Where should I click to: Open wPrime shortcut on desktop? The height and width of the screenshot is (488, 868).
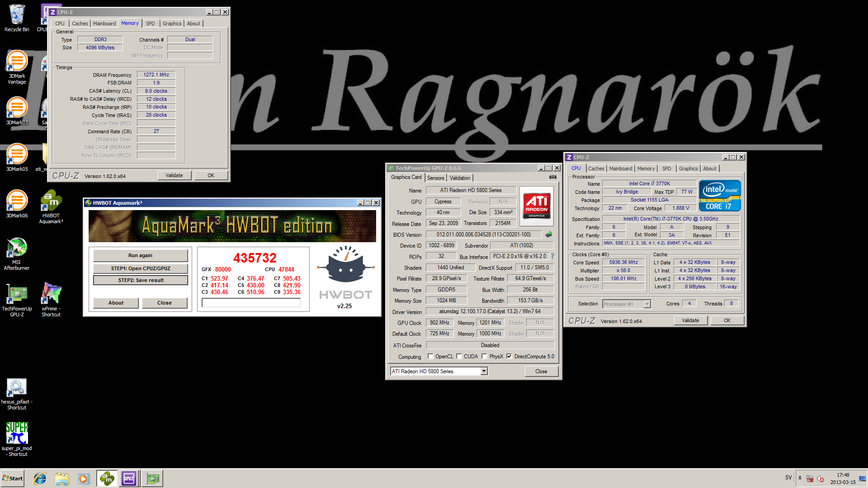[x=51, y=300]
